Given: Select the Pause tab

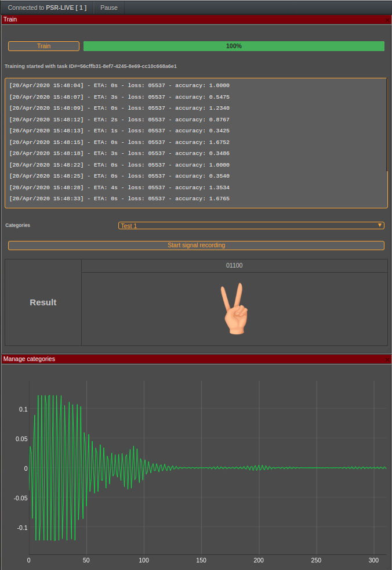Looking at the screenshot, I should [108, 8].
